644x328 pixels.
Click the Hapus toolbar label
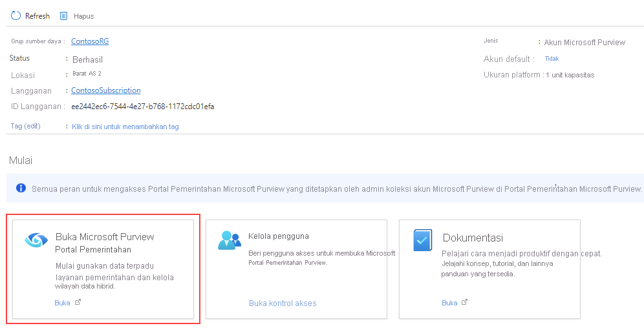(x=84, y=16)
